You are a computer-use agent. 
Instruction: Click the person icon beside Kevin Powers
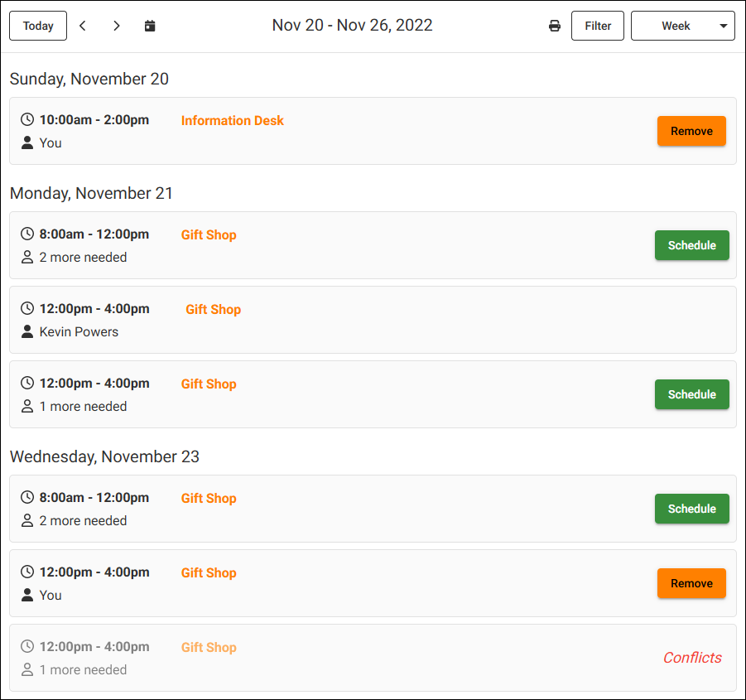click(x=26, y=331)
